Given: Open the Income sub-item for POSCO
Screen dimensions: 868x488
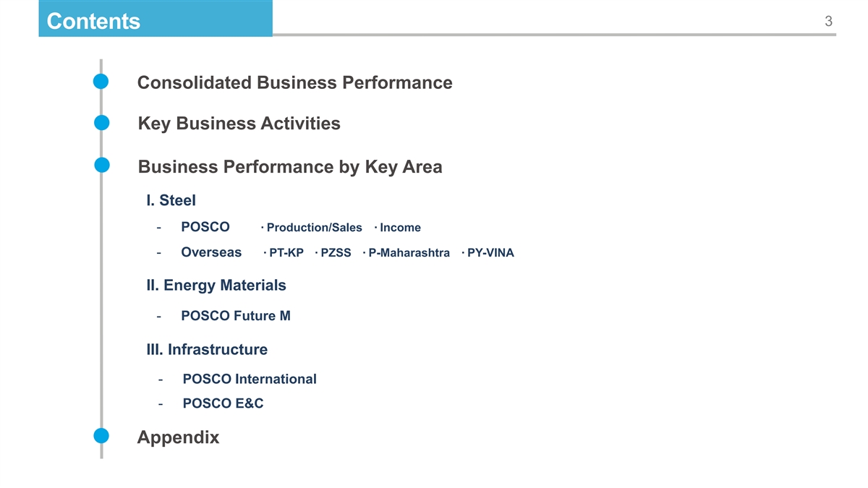Looking at the screenshot, I should [400, 228].
